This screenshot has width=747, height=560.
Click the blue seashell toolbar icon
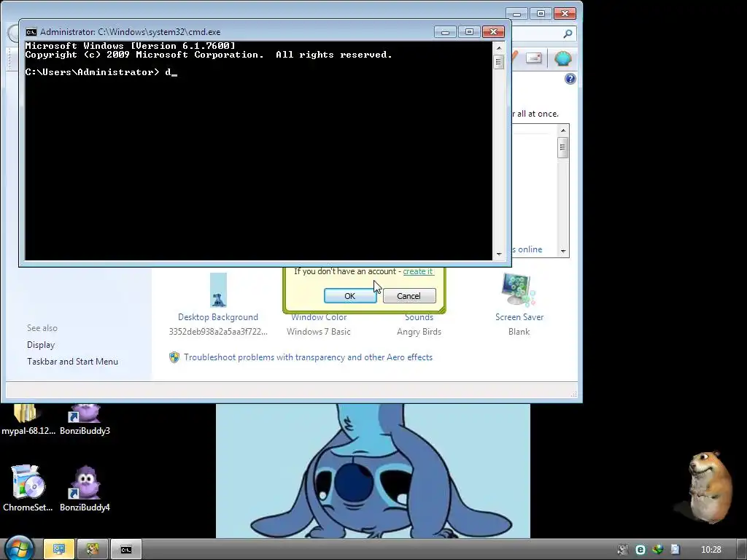(562, 58)
